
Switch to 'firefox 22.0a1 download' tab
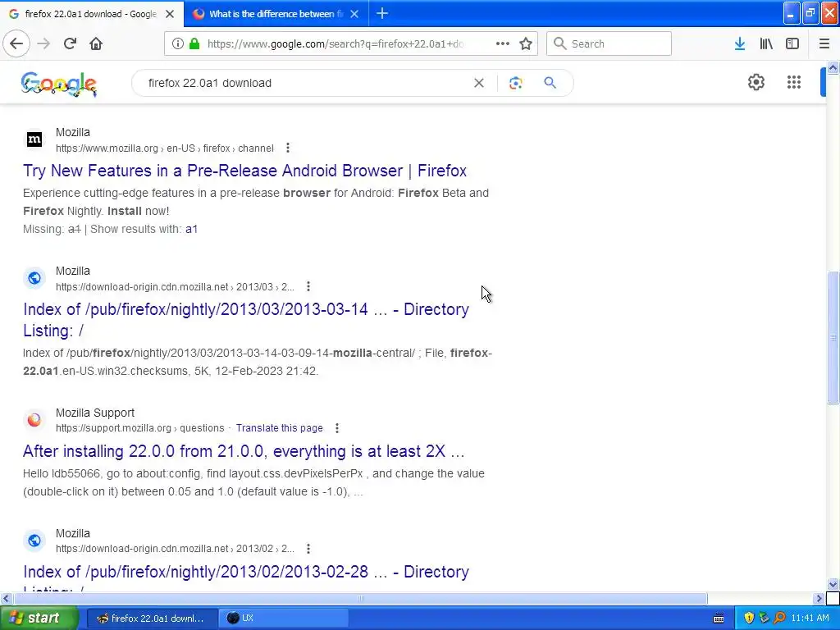[x=91, y=14]
